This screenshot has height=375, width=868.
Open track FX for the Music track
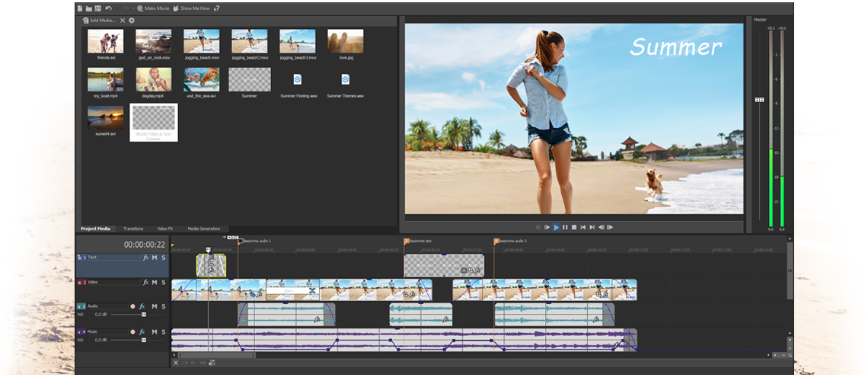point(142,332)
